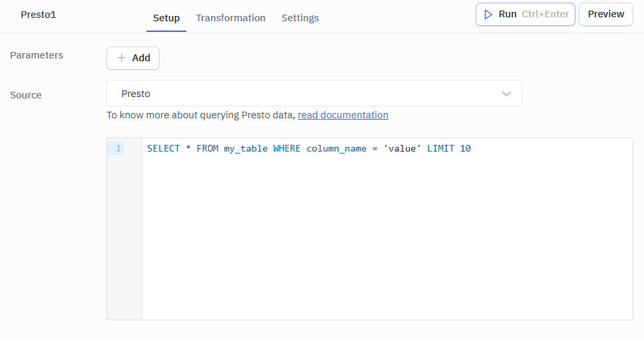The image size is (644, 341).
Task: Expand the Source chevron arrow
Action: click(506, 94)
